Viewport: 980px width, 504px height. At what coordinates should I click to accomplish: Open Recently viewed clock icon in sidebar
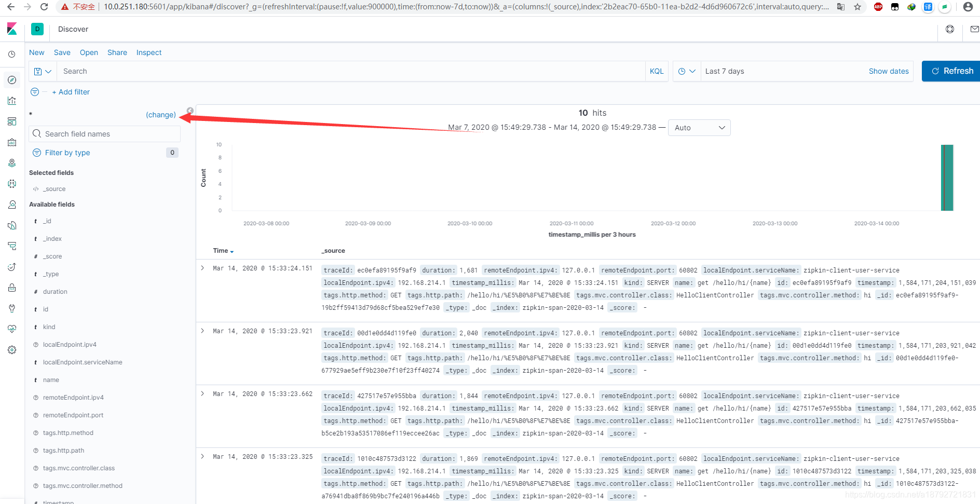(12, 54)
